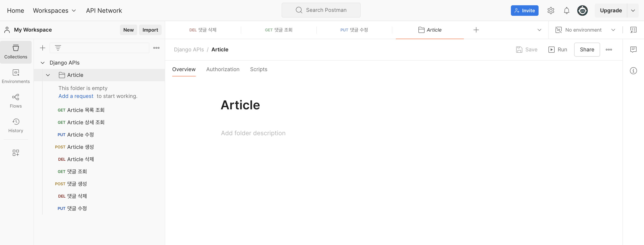
Task: Click the Upgrade button
Action: coord(611,11)
